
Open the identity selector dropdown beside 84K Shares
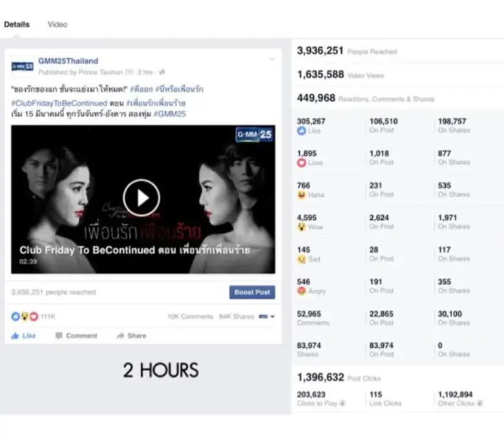[267, 317]
